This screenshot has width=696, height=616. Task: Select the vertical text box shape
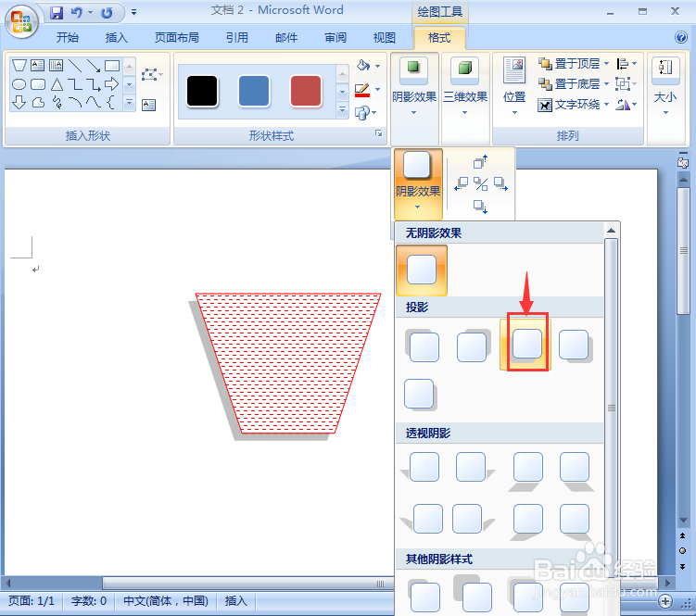[56, 66]
